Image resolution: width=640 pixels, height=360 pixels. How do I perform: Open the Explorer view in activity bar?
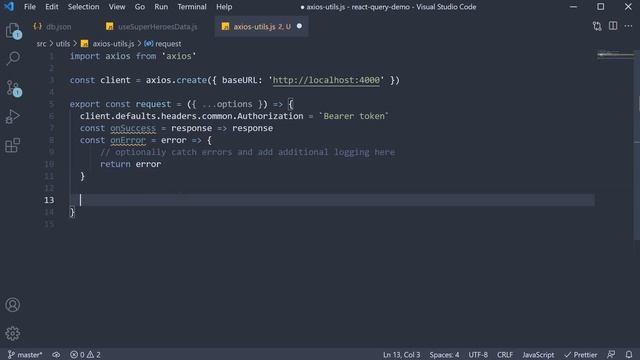pyautogui.click(x=13, y=31)
